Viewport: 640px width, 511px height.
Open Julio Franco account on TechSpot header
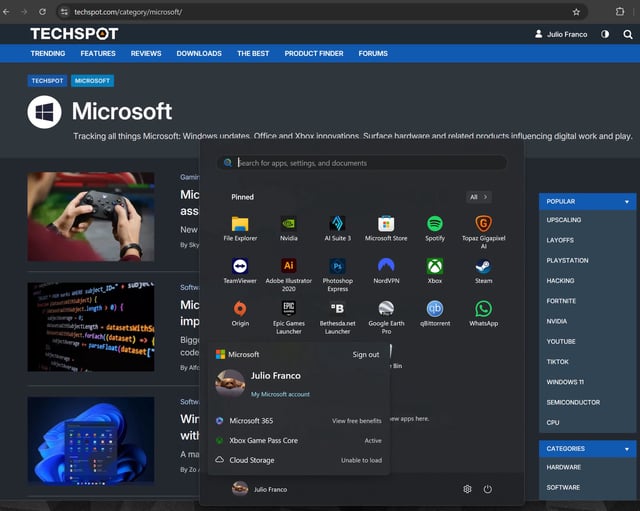[561, 34]
